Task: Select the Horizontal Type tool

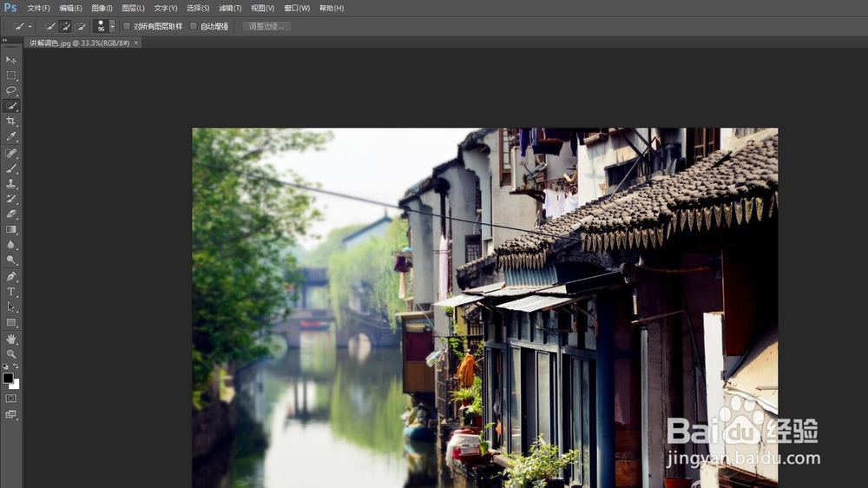Action: click(x=11, y=292)
